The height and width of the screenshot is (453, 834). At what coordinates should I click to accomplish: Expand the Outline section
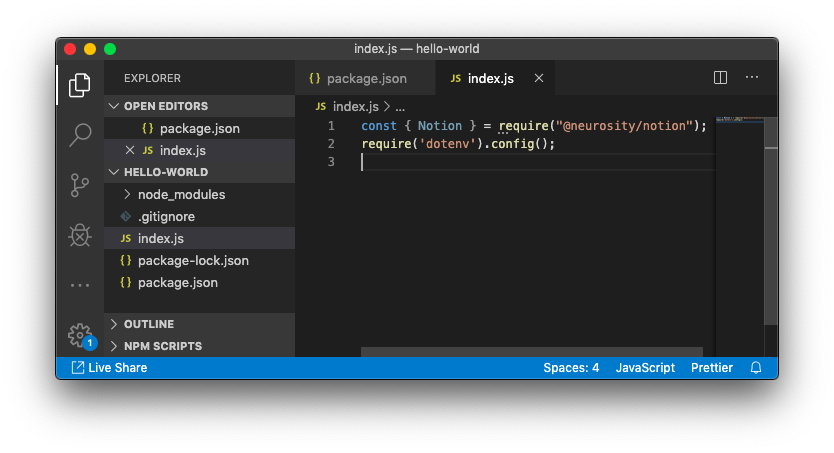(x=148, y=324)
